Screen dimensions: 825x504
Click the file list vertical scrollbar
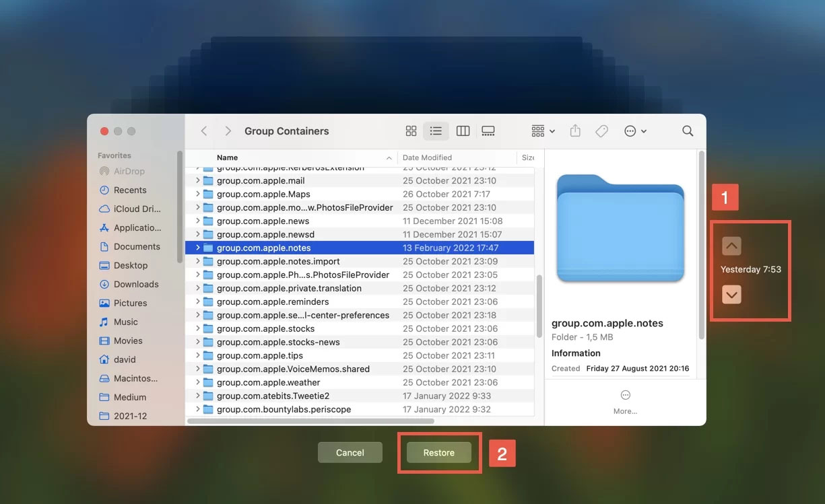click(x=539, y=306)
